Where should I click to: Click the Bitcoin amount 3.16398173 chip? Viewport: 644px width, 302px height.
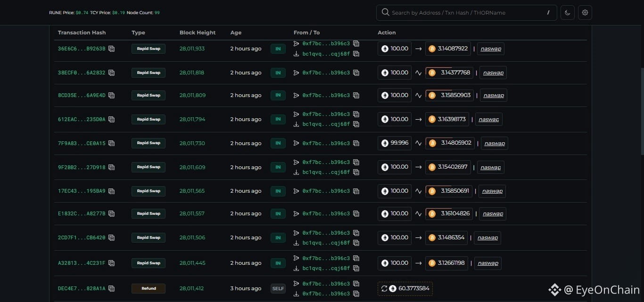tap(447, 119)
